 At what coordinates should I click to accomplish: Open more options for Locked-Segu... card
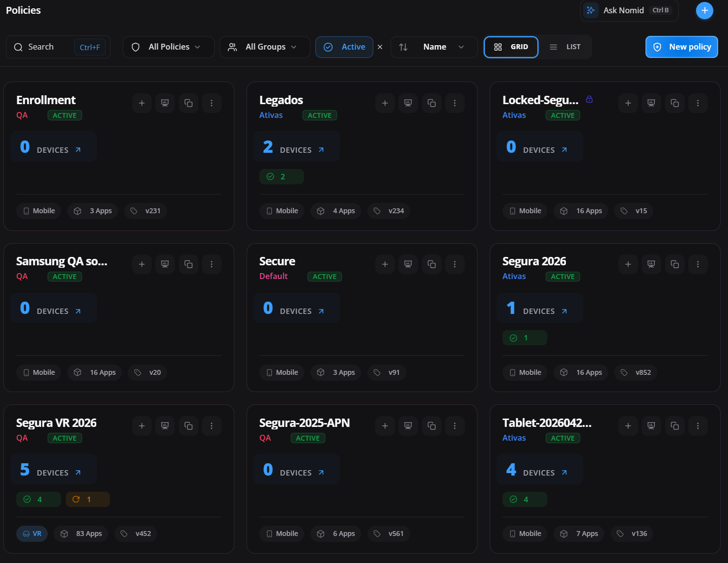(x=698, y=103)
